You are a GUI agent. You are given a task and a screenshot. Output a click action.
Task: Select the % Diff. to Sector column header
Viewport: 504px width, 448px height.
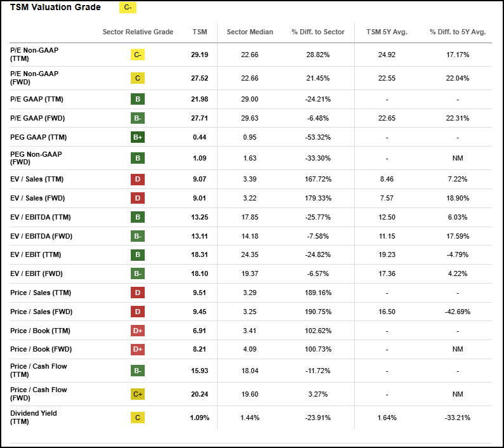(318, 32)
